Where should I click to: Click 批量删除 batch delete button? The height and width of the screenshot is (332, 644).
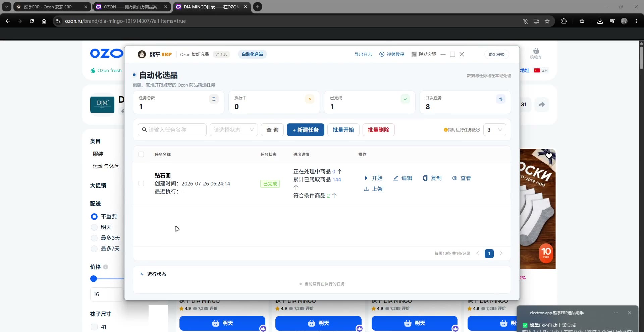(378, 130)
